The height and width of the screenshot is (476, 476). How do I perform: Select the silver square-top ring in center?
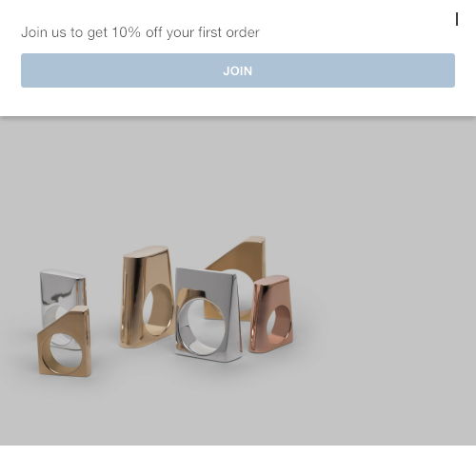point(208,315)
